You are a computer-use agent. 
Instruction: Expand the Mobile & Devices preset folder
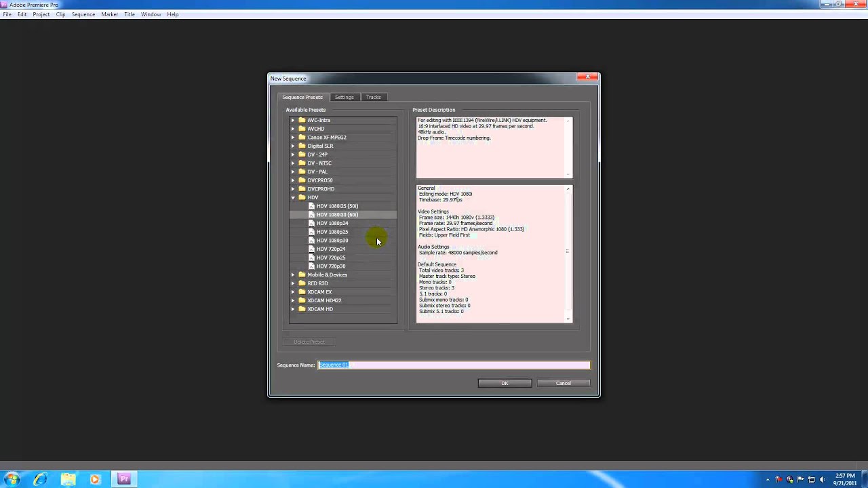(x=293, y=274)
